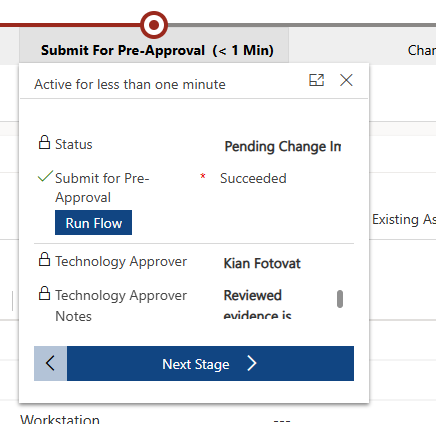
Task: Click the red required asterisk indicator
Action: pyautogui.click(x=203, y=176)
